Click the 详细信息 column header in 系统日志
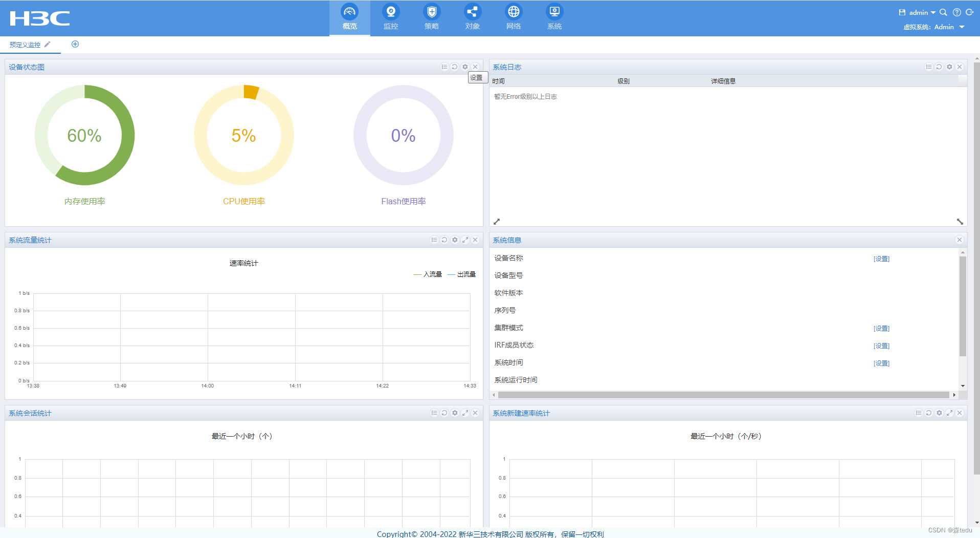 (x=723, y=81)
